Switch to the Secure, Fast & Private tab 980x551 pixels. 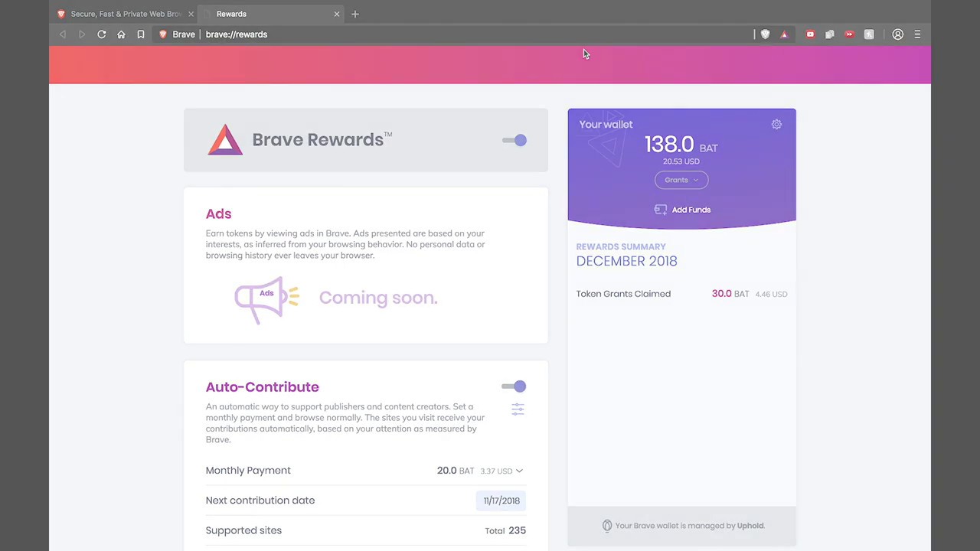(126, 14)
